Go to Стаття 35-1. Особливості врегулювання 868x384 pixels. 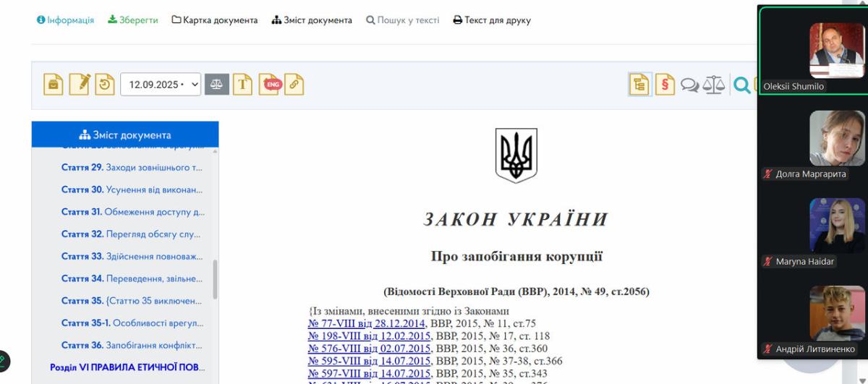click(132, 323)
